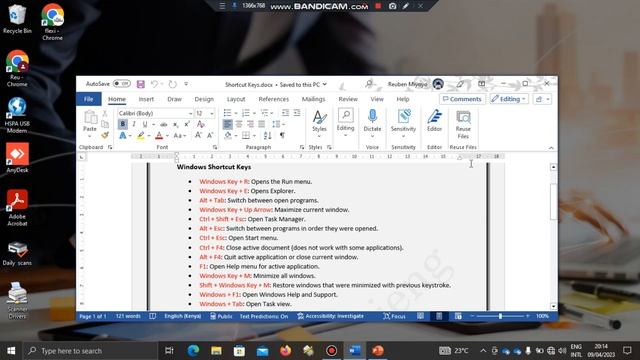The height and width of the screenshot is (360, 640).
Task: Toggle Superscript formatting
Action: [x=187, y=124]
